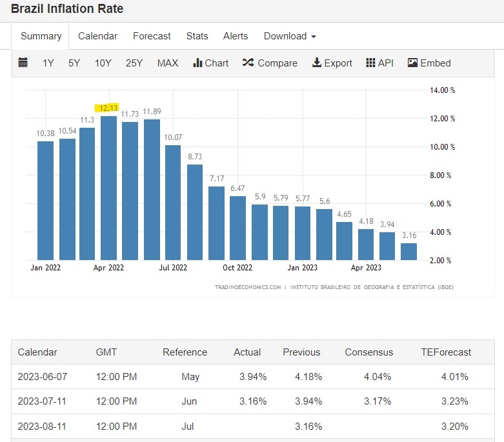Click the Brazil Inflation Rate heading
504x442 pixels.
[67, 8]
